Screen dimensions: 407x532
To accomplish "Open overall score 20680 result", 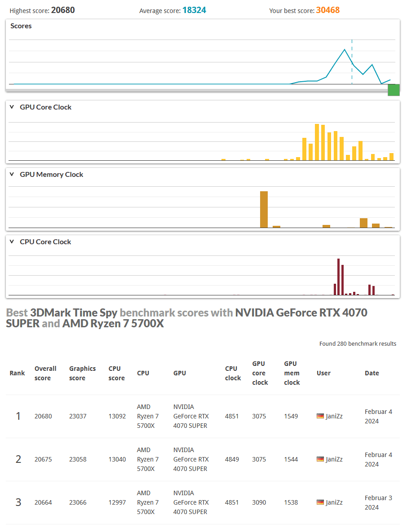I will click(x=43, y=416).
